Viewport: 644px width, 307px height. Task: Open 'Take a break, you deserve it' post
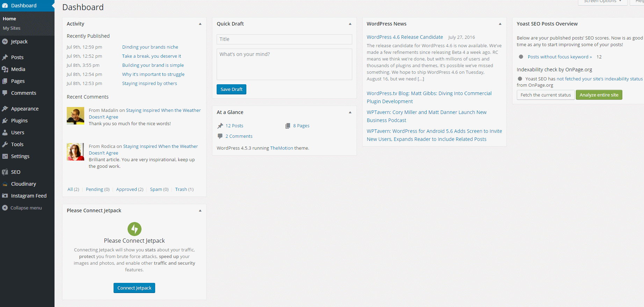[152, 56]
